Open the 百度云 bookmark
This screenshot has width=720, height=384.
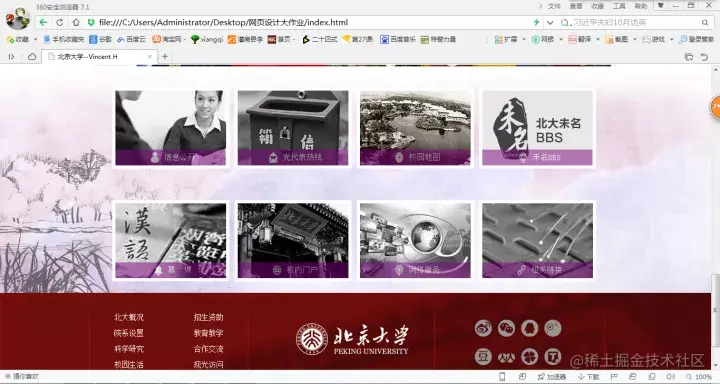pos(131,40)
